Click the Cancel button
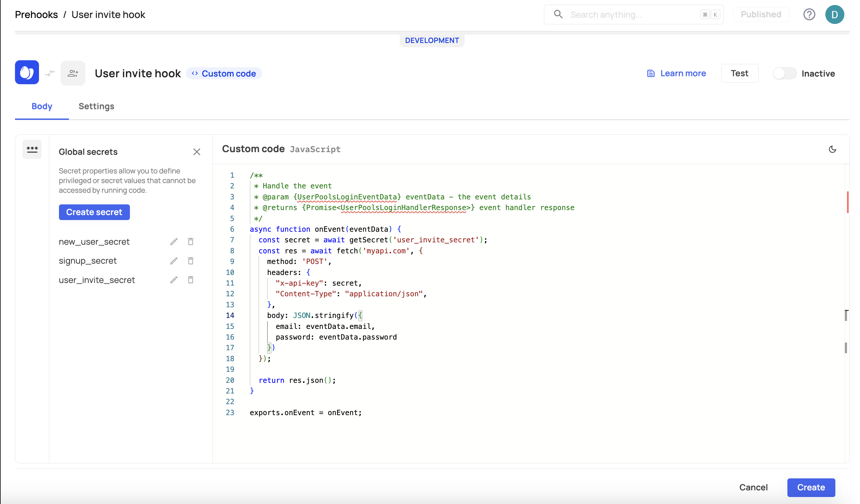The width and height of the screenshot is (860, 504). click(x=753, y=487)
